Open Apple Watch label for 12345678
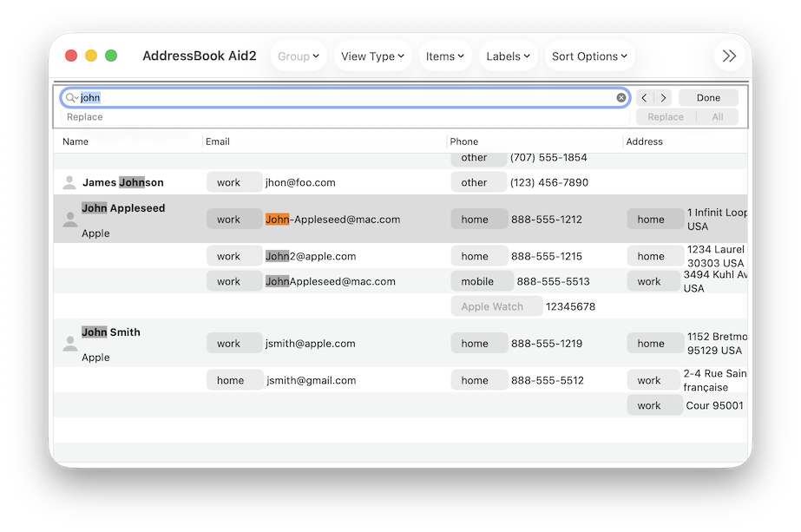 [496, 306]
